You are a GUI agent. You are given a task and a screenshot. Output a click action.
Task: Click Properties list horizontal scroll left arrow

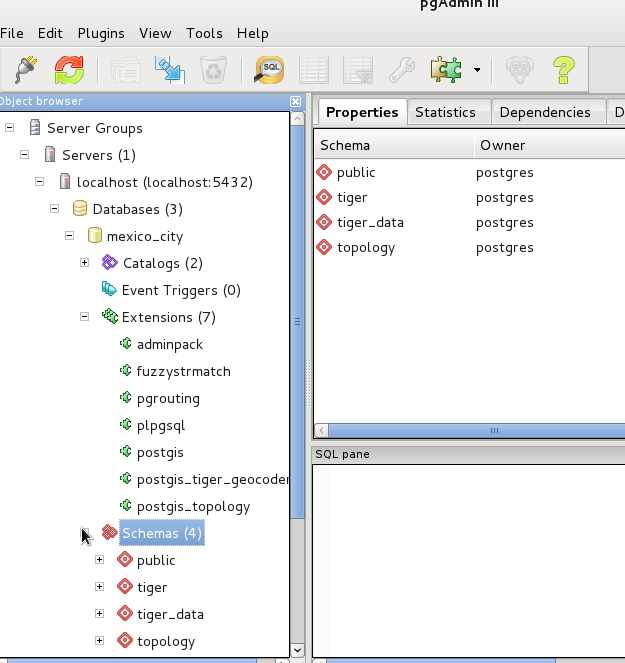coord(321,430)
